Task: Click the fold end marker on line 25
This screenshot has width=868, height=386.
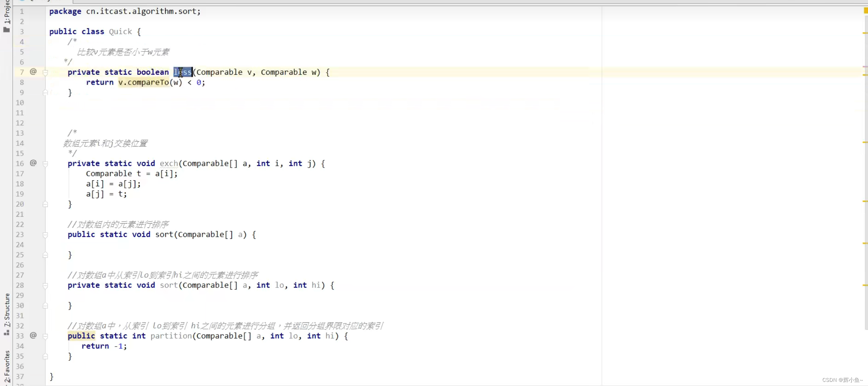Action: pyautogui.click(x=45, y=255)
